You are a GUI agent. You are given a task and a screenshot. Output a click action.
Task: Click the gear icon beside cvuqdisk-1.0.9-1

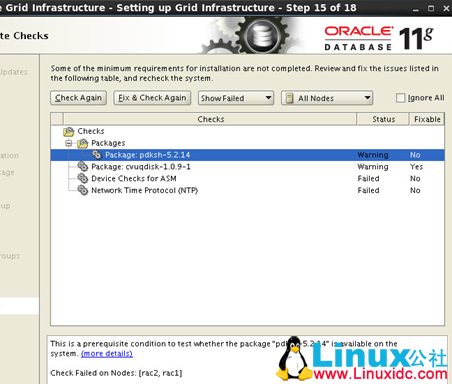[83, 166]
